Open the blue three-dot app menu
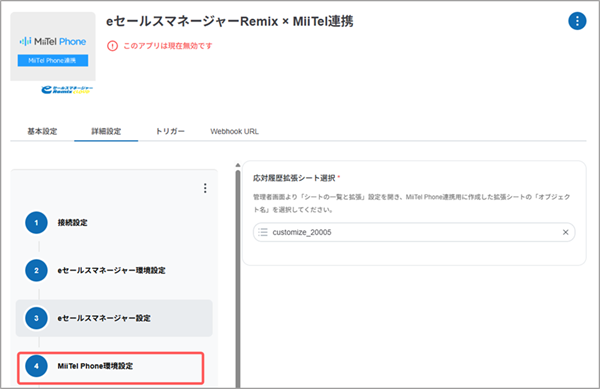The image size is (600, 389). pyautogui.click(x=577, y=21)
